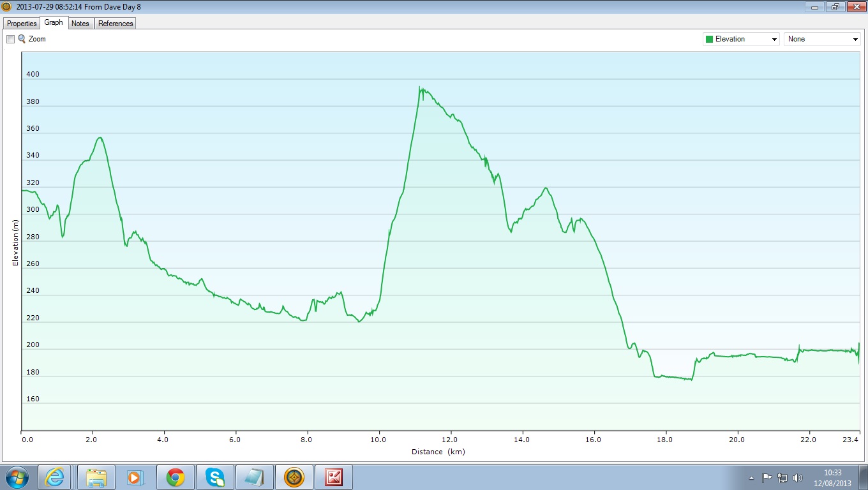Open the Windows Start menu
Screen dimensions: 868x490
point(17,477)
